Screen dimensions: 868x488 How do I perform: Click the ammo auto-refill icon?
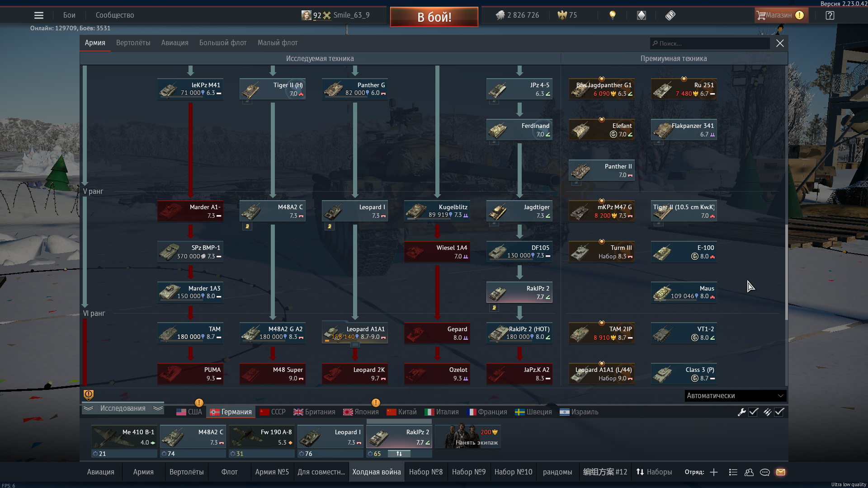(767, 412)
